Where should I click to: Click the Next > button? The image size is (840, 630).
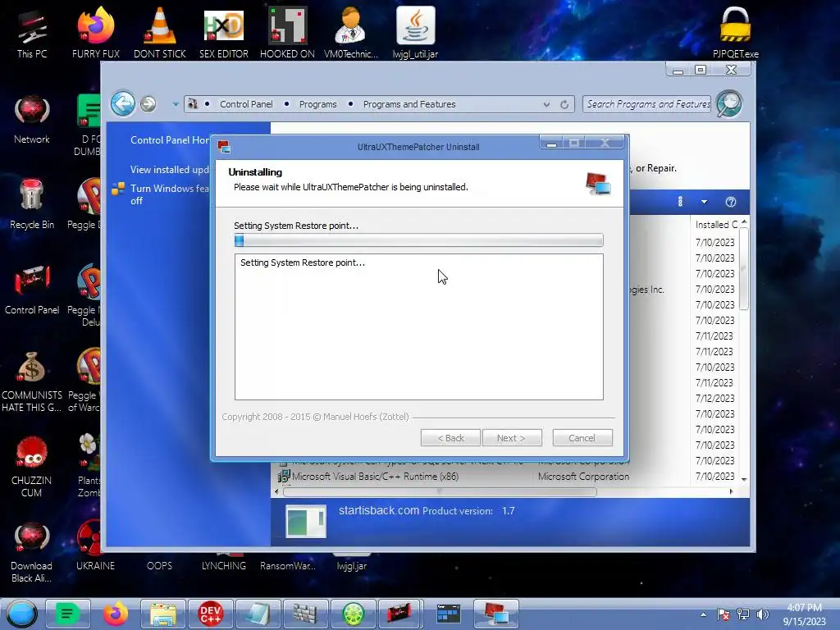pyautogui.click(x=512, y=438)
